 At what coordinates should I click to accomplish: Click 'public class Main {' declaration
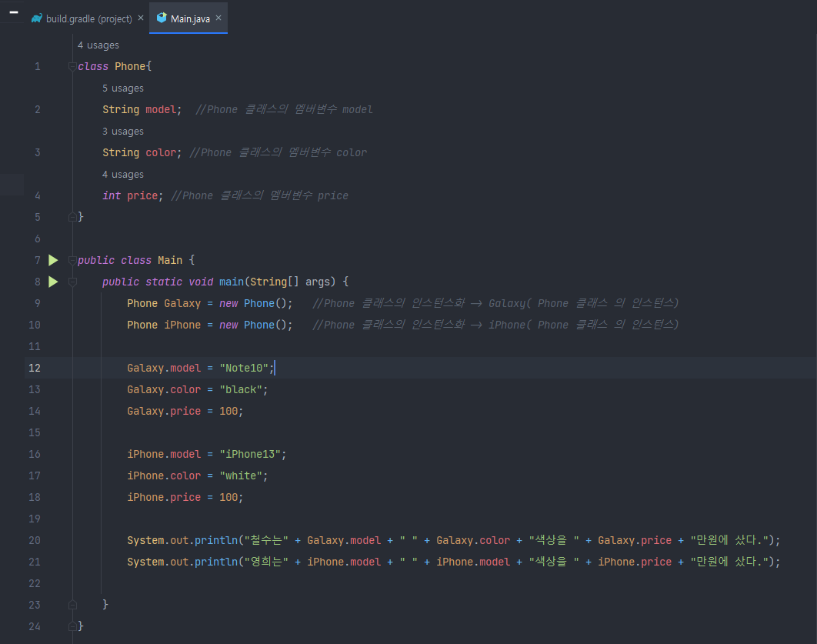[136, 261]
